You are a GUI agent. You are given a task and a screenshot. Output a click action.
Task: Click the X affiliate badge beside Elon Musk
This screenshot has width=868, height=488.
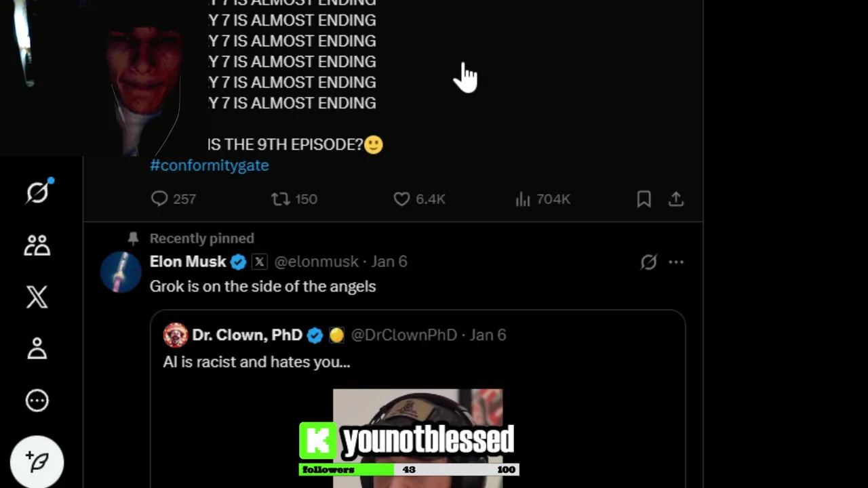point(260,262)
